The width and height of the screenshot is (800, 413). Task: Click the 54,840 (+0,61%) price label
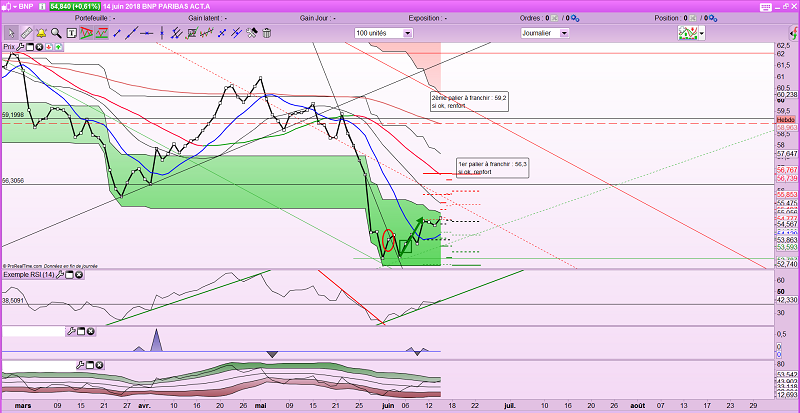coord(74,6)
